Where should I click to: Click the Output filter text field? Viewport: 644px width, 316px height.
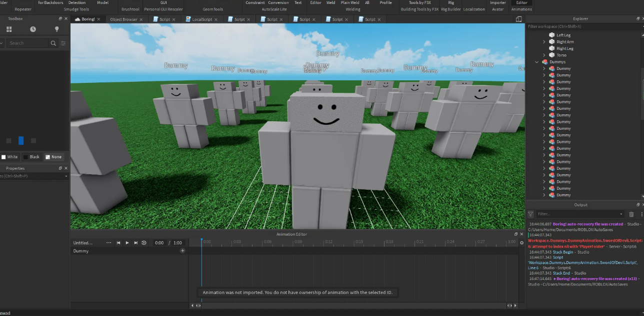576,214
